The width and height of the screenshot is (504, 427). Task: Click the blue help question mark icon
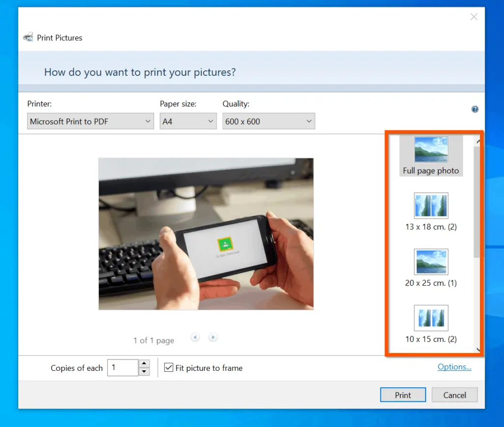coord(474,109)
